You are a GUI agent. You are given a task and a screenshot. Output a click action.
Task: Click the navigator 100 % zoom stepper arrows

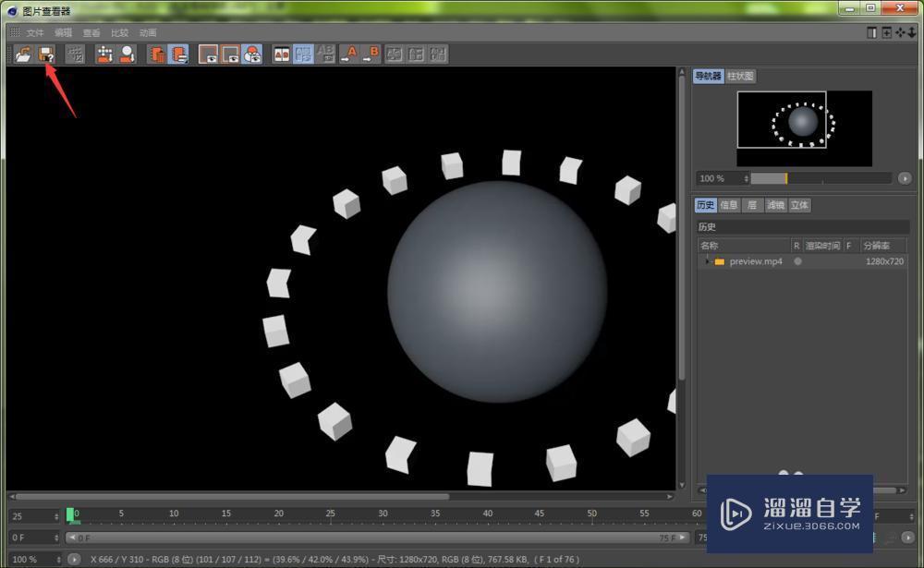[746, 178]
